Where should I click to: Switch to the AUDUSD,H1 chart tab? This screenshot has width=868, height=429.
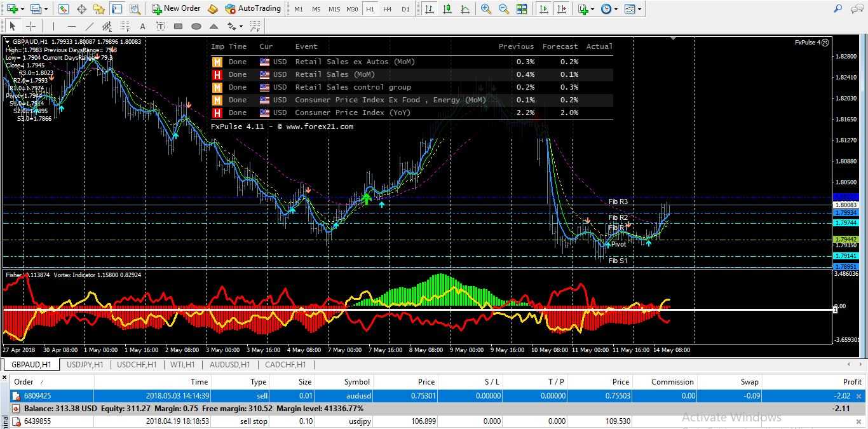[229, 365]
